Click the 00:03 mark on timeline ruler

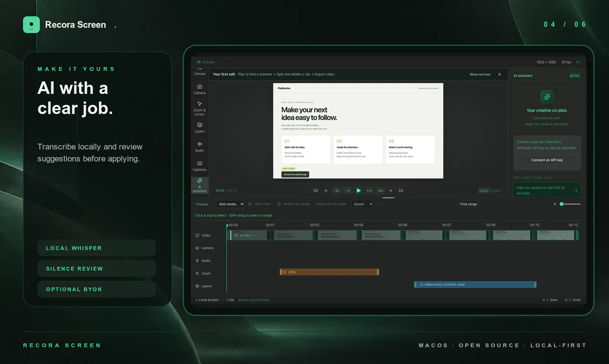coord(315,225)
